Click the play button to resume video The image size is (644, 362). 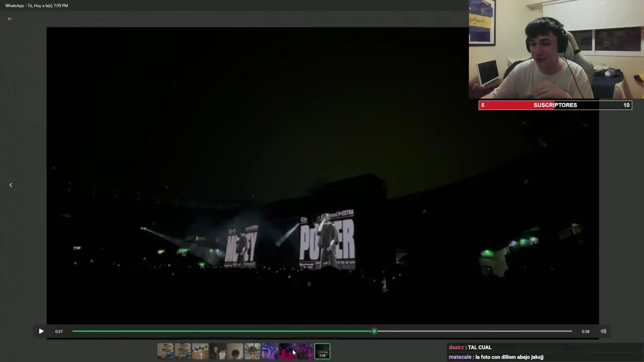(x=41, y=331)
